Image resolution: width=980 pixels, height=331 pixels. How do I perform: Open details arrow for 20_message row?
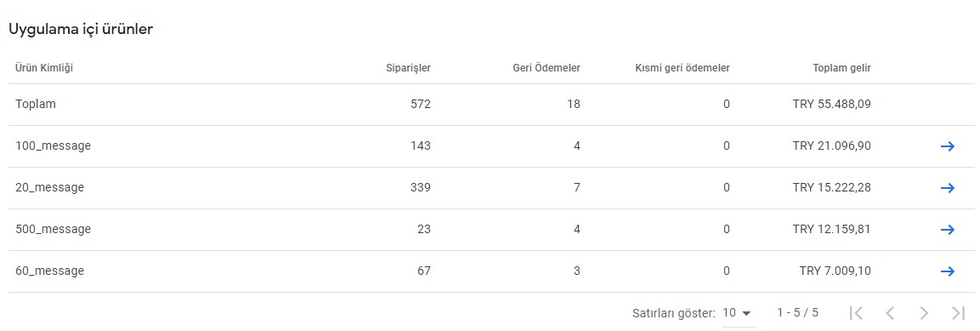point(948,188)
